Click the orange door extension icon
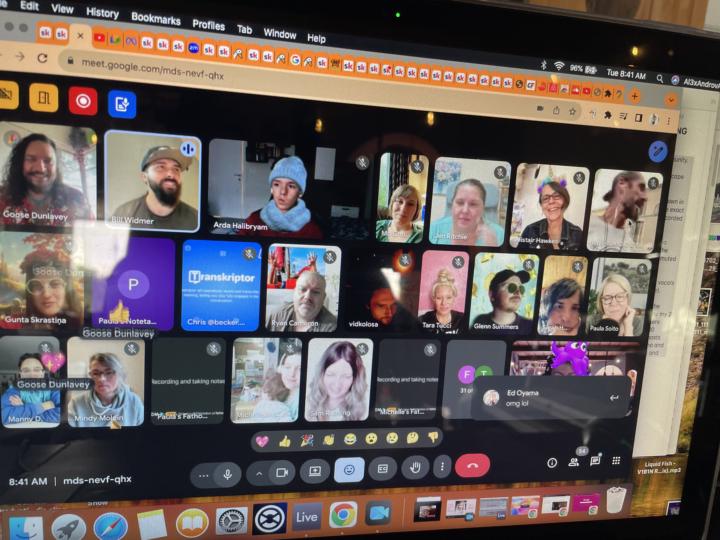The width and height of the screenshot is (720, 540). [x=44, y=97]
